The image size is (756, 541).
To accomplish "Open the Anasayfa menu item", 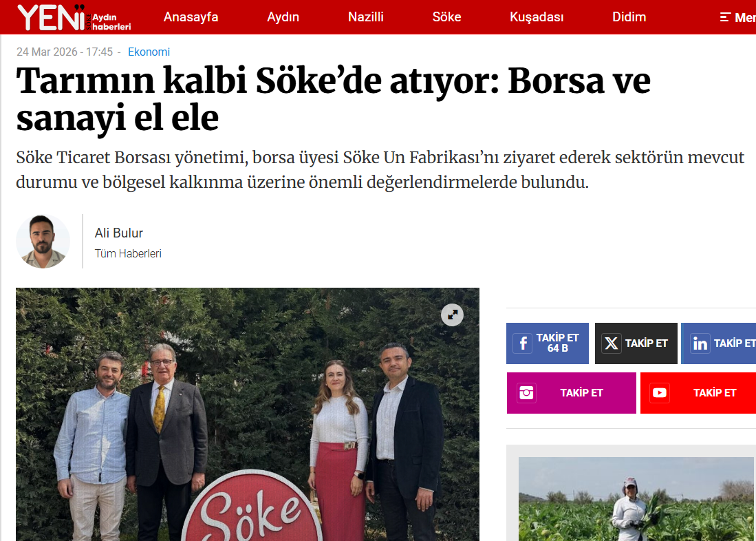I will click(x=191, y=17).
